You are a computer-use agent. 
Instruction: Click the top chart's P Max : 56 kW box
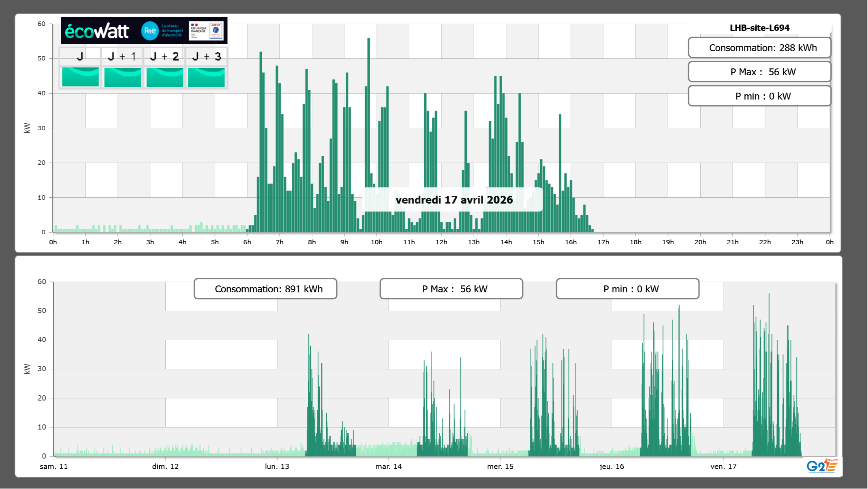pyautogui.click(x=759, y=72)
